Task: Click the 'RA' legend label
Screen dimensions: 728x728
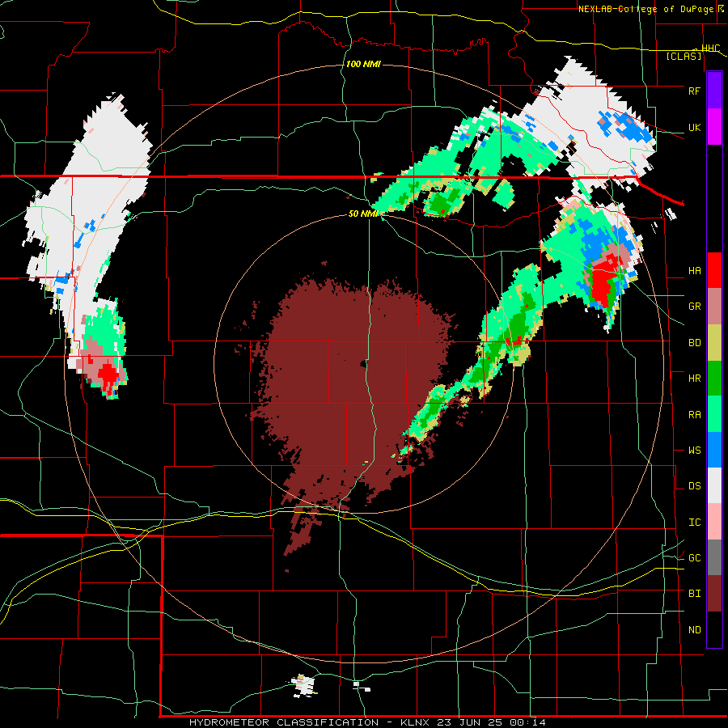Action: (694, 414)
